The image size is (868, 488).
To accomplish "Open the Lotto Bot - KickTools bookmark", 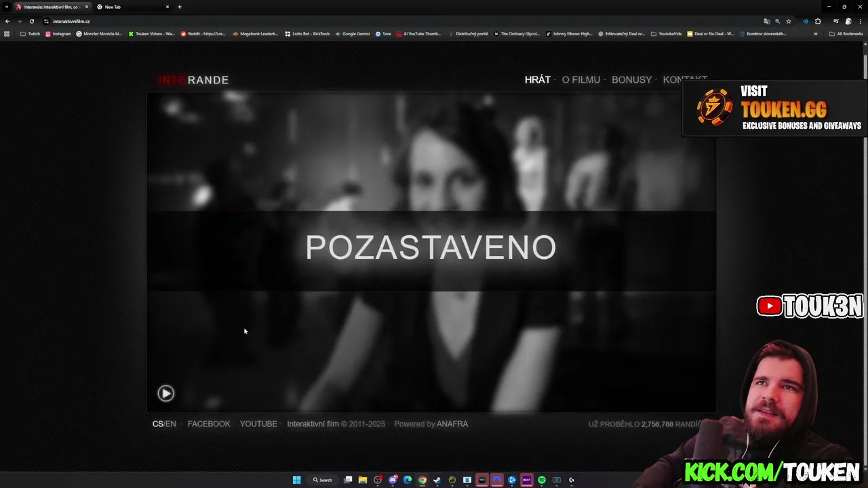I will point(307,34).
